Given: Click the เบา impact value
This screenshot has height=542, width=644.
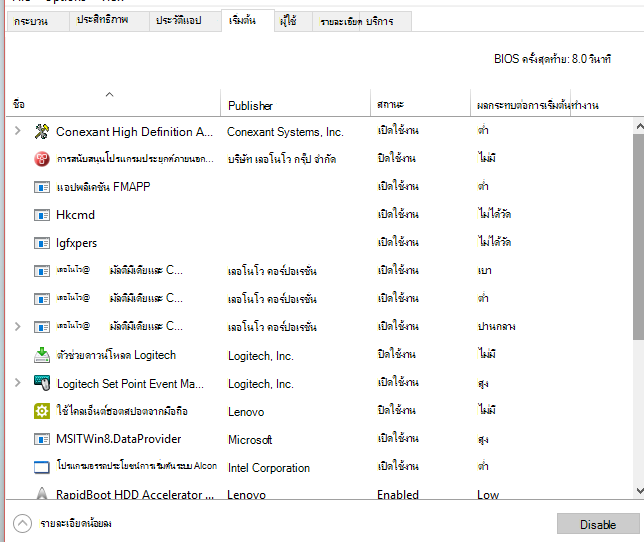Looking at the screenshot, I should pos(485,271).
